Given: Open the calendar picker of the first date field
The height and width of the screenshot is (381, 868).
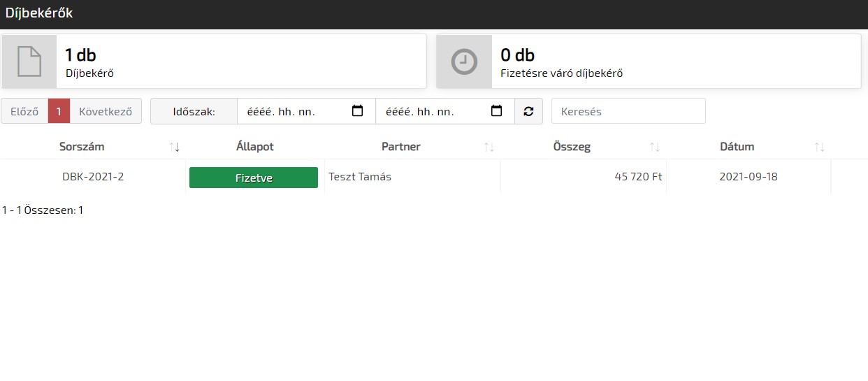Looking at the screenshot, I should point(357,111).
